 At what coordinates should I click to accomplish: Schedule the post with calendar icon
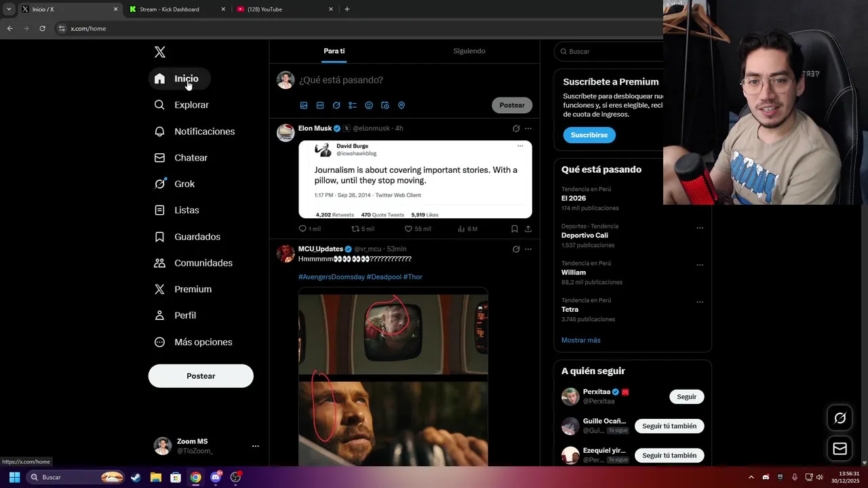point(385,106)
